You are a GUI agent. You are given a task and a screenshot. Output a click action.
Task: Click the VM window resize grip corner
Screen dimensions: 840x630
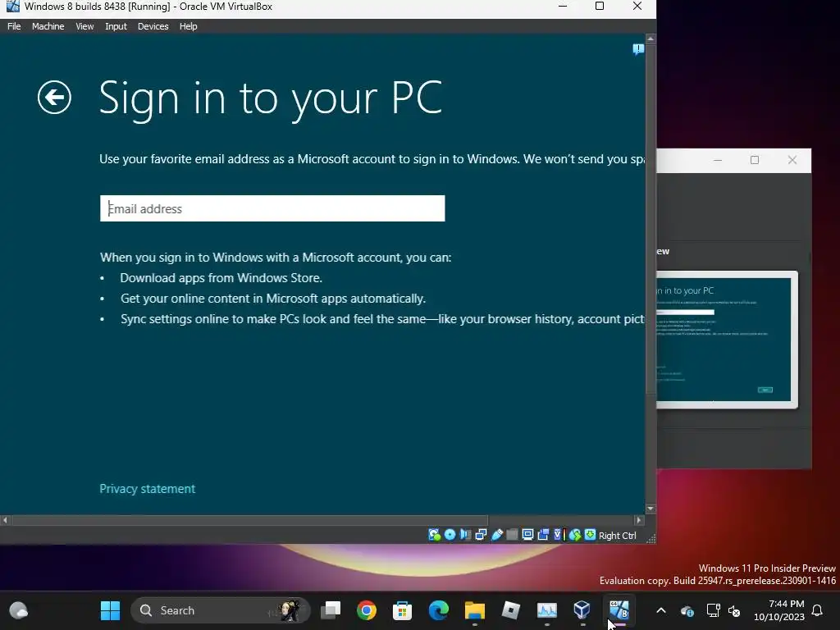[651, 538]
